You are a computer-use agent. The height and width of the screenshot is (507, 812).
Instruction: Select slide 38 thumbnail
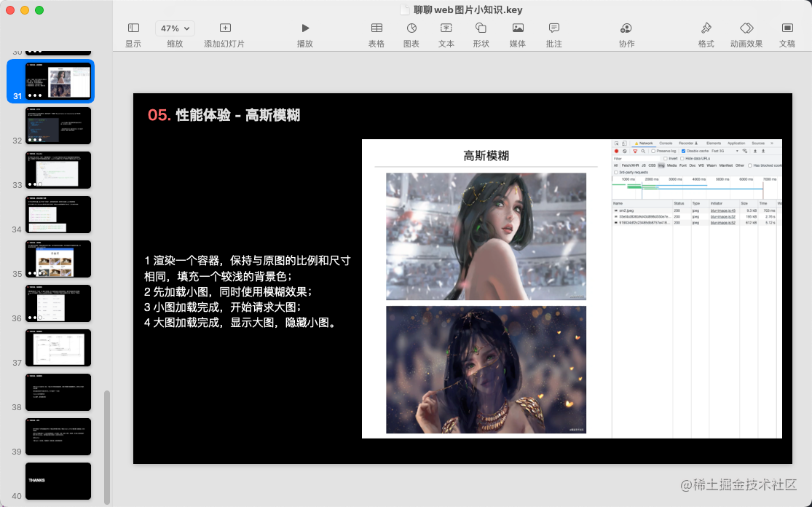[x=58, y=393]
